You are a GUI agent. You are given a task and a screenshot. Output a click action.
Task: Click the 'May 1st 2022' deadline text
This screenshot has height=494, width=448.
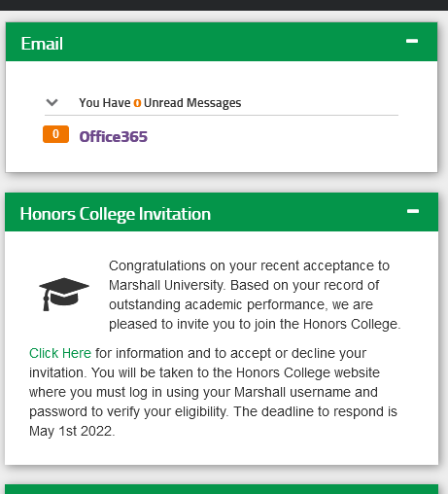pos(72,431)
